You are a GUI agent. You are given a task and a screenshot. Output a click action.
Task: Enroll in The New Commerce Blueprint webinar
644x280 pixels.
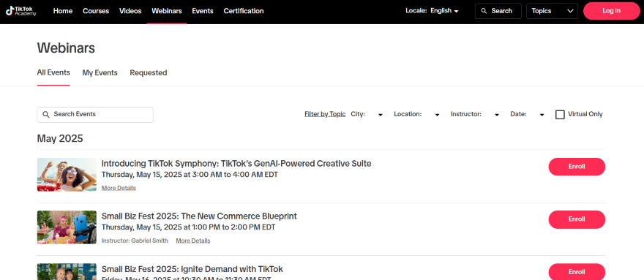click(577, 219)
